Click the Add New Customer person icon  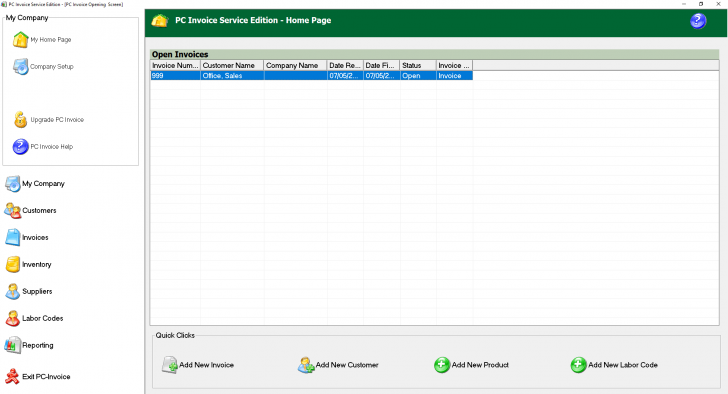tap(306, 365)
